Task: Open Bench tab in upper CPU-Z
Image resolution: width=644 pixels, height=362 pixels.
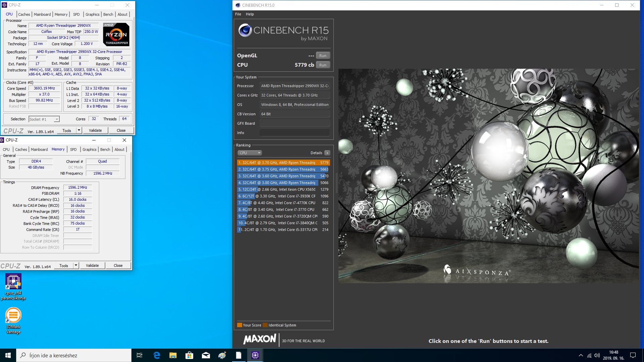Action: tap(108, 14)
